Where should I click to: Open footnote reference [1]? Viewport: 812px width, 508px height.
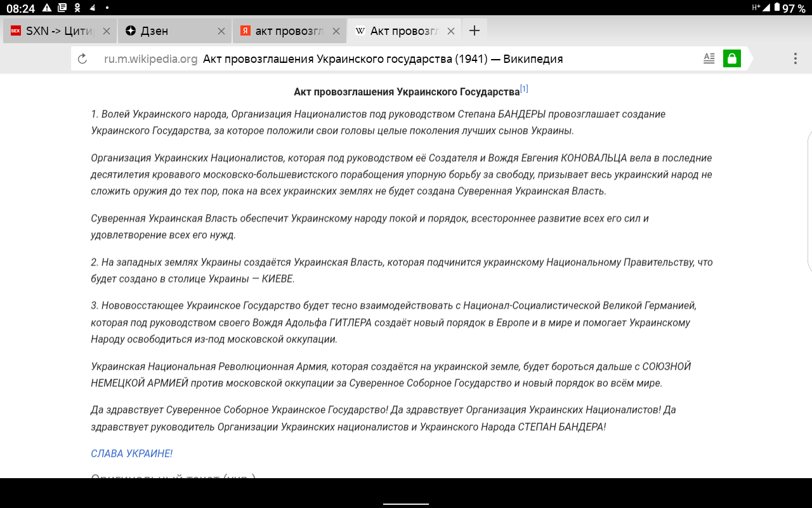point(524,88)
